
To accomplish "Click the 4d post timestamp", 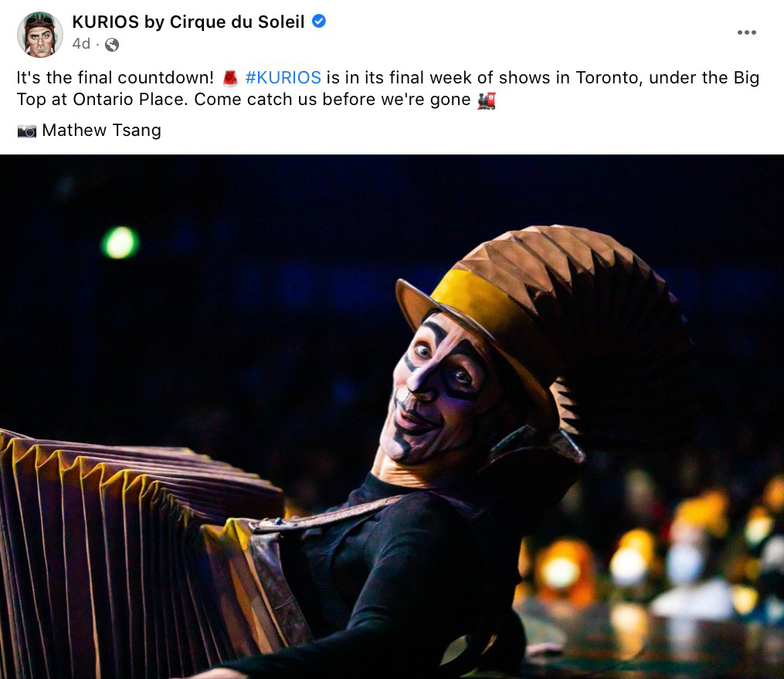I will pos(81,44).
